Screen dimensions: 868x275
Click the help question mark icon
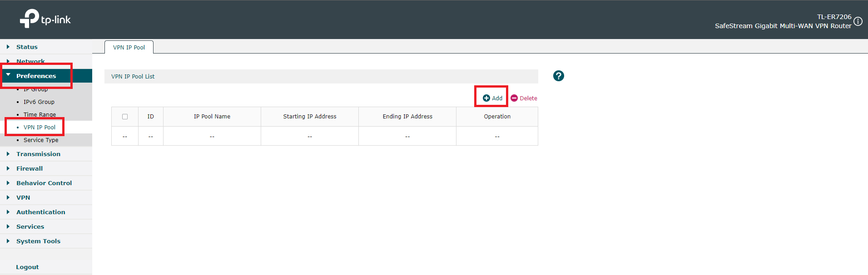coord(558,76)
